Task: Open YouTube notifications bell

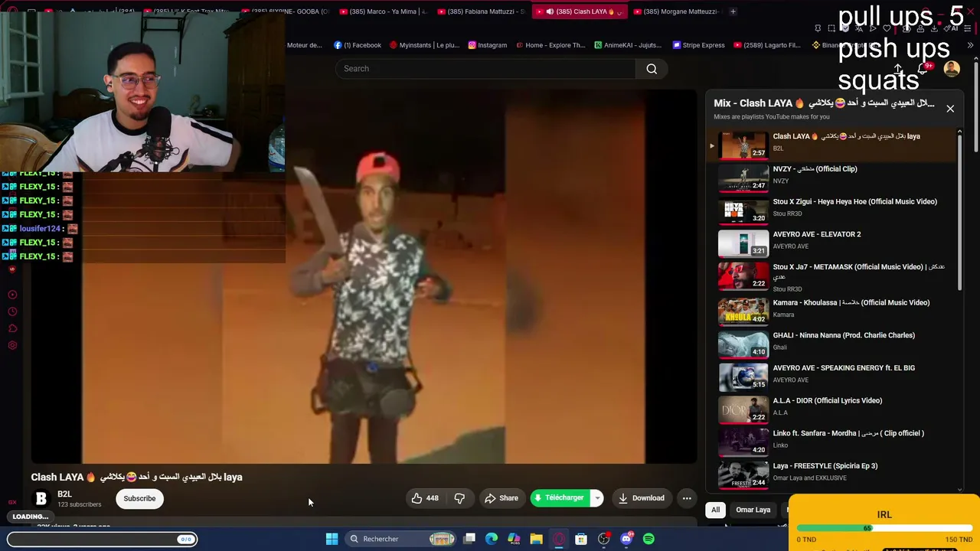Action: [x=923, y=69]
